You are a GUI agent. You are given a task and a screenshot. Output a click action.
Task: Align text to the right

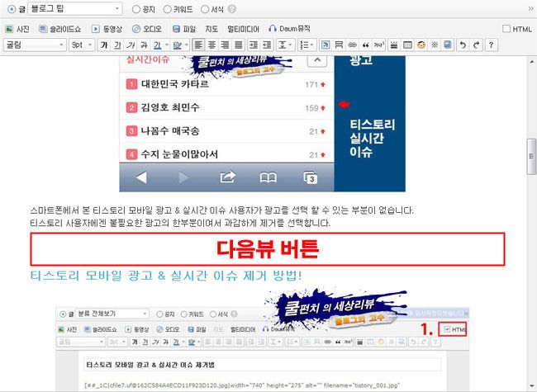coord(225,45)
